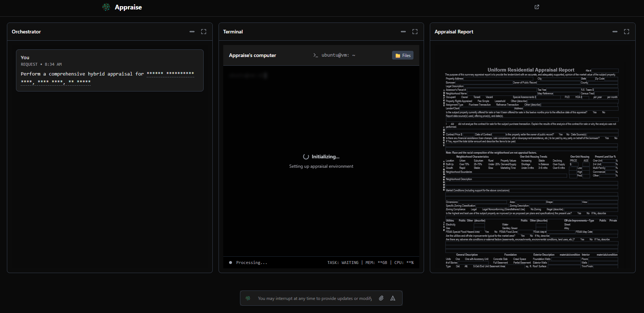
Task: Select the Orchestrator panel title
Action: click(x=26, y=32)
